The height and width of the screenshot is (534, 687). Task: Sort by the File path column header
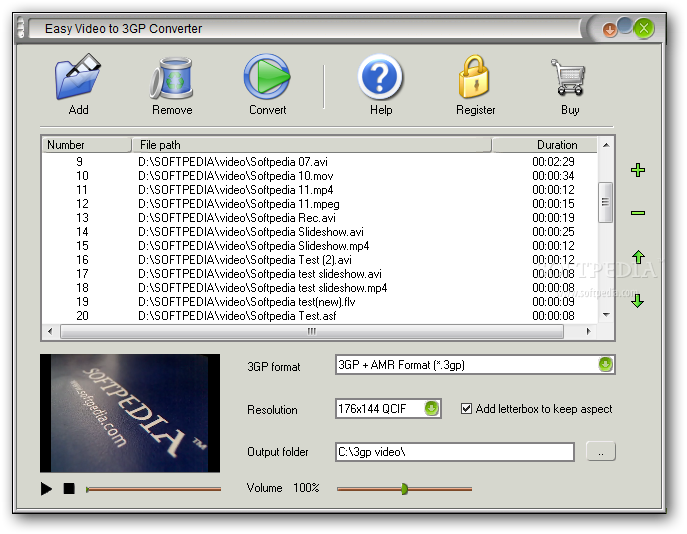click(312, 145)
